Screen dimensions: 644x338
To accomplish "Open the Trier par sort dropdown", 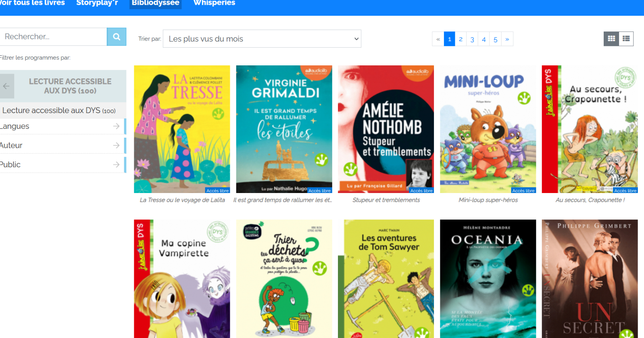I will pos(262,39).
